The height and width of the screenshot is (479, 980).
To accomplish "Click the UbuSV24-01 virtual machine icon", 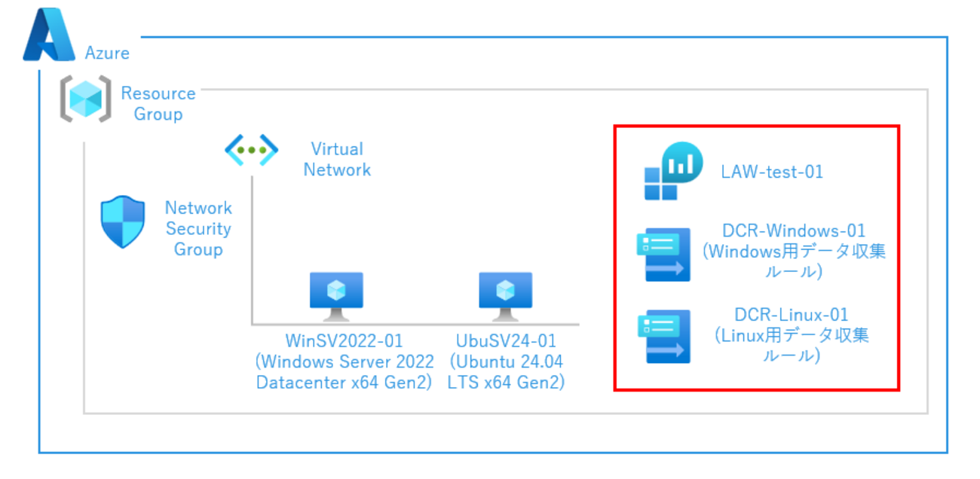I will click(x=506, y=298).
